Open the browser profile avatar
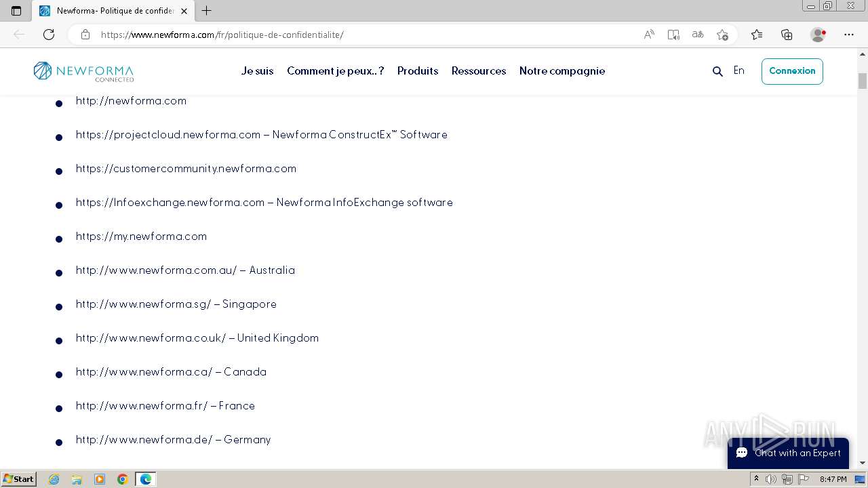 click(818, 35)
